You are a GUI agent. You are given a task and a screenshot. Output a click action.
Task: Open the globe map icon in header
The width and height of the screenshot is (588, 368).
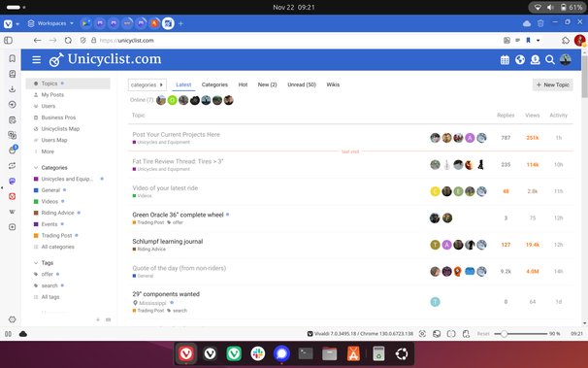coord(520,59)
